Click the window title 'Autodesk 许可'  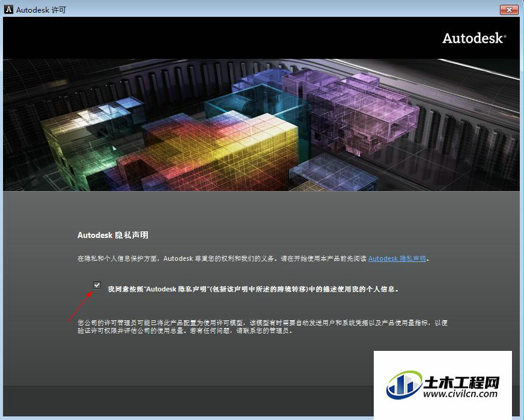click(41, 10)
